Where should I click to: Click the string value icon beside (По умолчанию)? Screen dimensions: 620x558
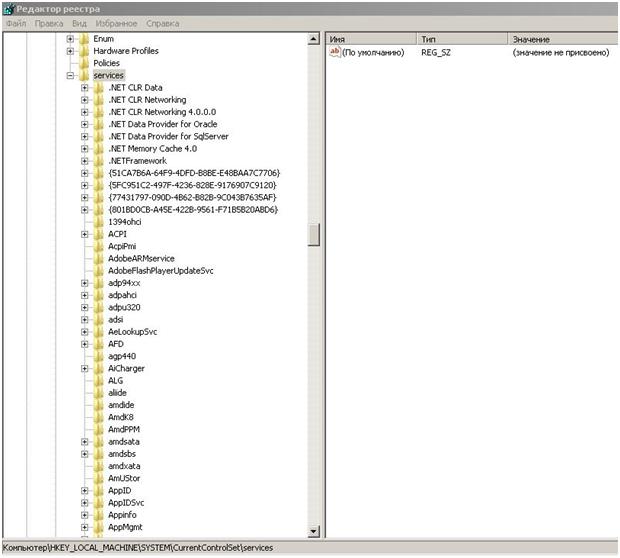[x=335, y=52]
